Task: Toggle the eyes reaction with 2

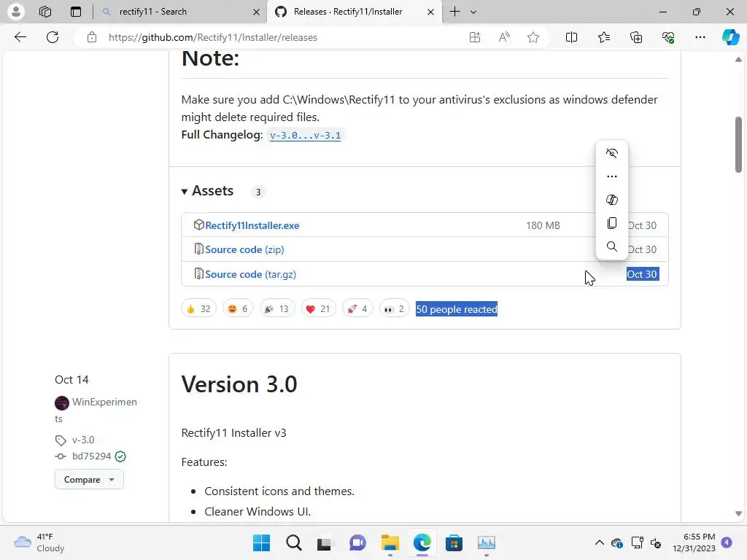Action: [x=394, y=309]
